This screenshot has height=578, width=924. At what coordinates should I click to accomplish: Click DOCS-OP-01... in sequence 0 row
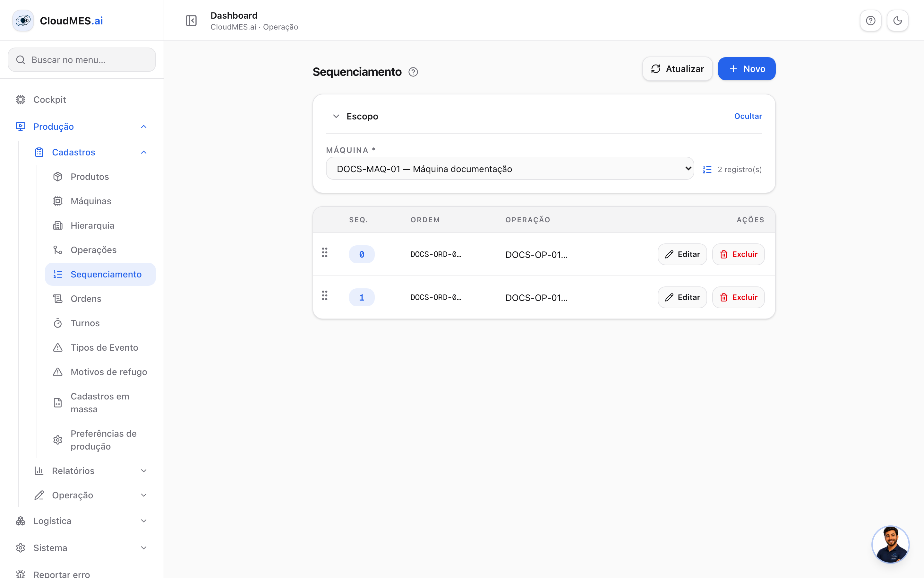[x=536, y=255]
